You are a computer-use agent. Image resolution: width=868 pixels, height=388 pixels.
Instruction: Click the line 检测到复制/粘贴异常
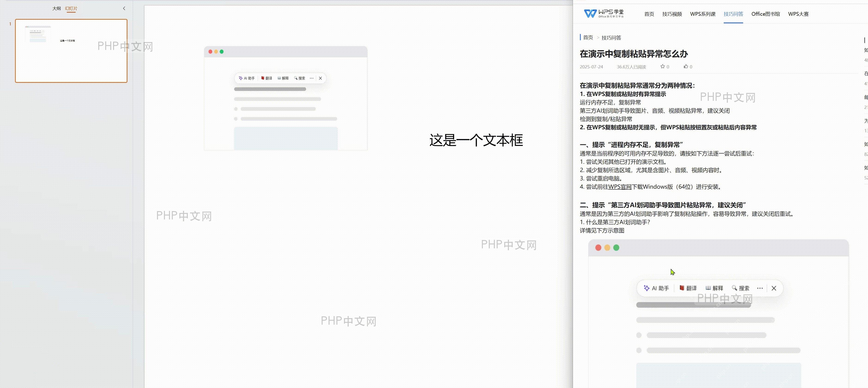click(606, 119)
